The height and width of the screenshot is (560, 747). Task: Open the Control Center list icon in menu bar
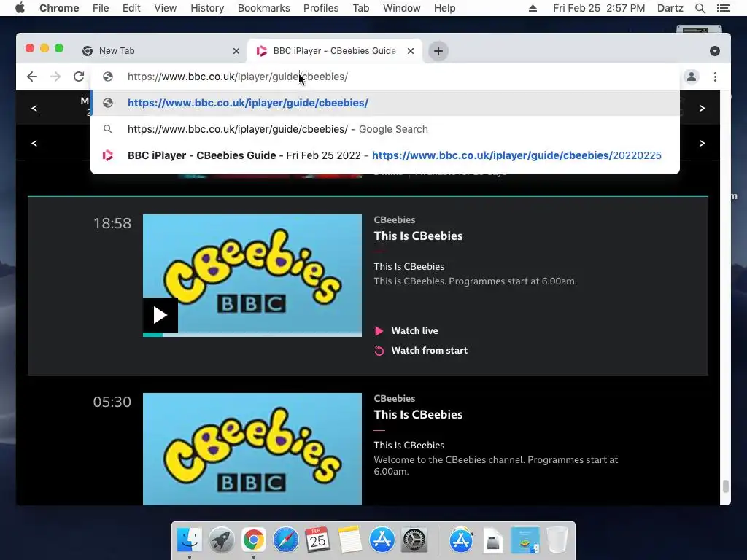724,8
